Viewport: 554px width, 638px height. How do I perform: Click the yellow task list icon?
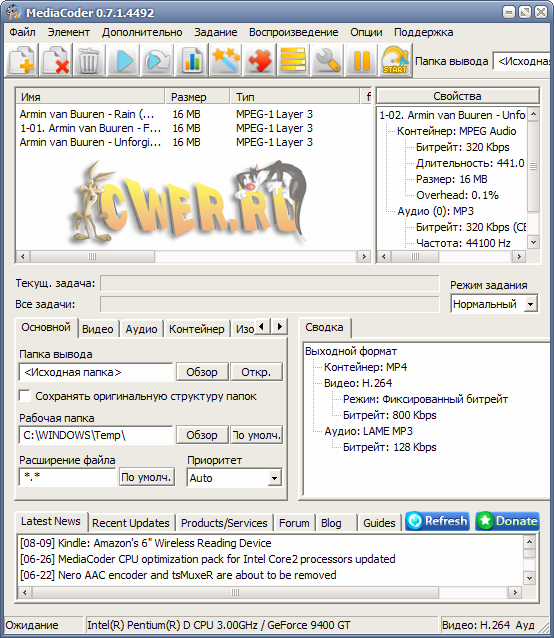pos(294,61)
